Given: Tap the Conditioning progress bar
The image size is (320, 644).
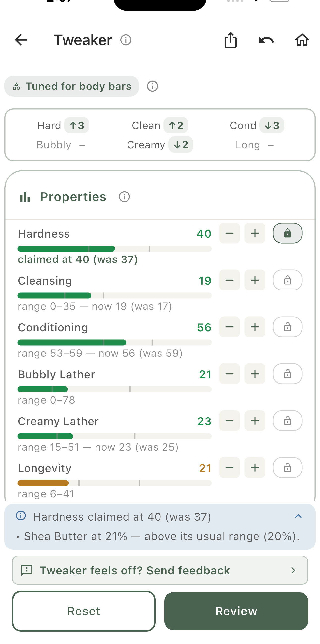Looking at the screenshot, I should (x=115, y=343).
